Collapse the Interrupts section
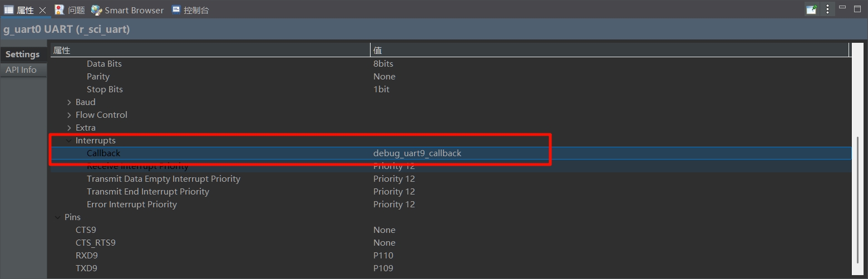Viewport: 868px width, 279px height. tap(69, 141)
